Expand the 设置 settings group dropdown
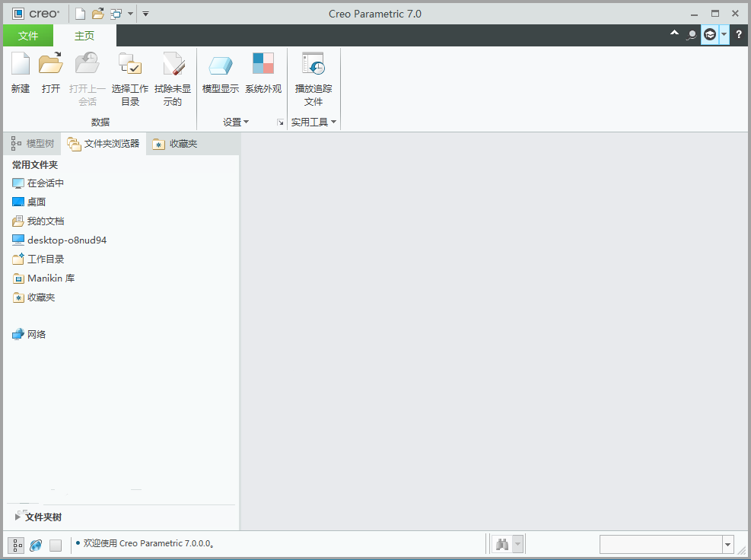 pos(236,123)
